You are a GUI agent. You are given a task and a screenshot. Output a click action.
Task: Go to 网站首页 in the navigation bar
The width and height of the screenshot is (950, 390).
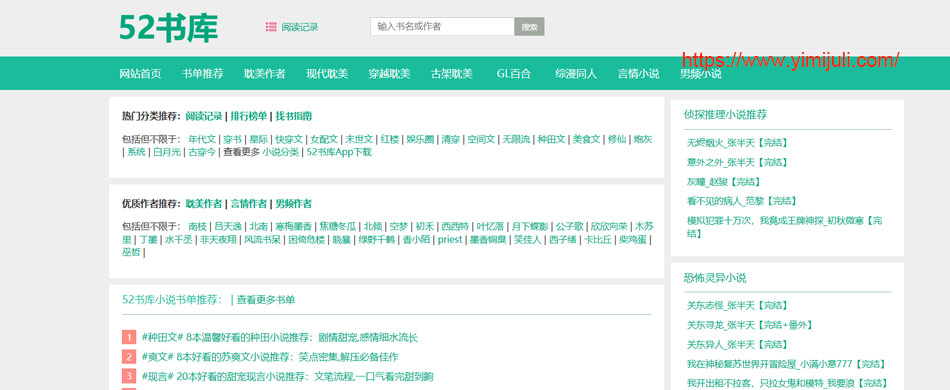point(141,74)
